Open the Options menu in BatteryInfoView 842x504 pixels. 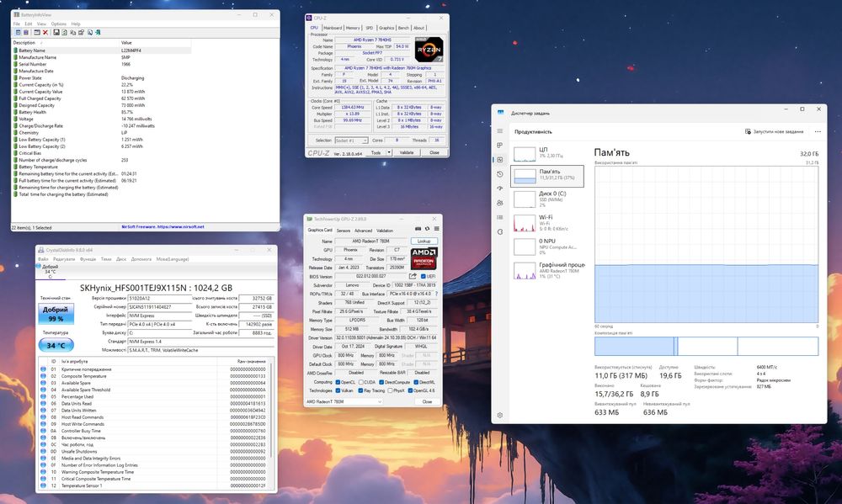58,24
